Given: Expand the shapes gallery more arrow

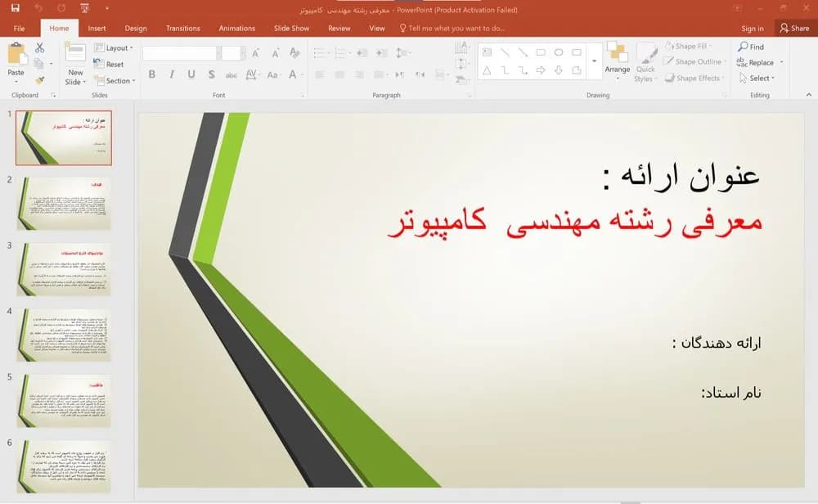Looking at the screenshot, I should coord(594,61).
